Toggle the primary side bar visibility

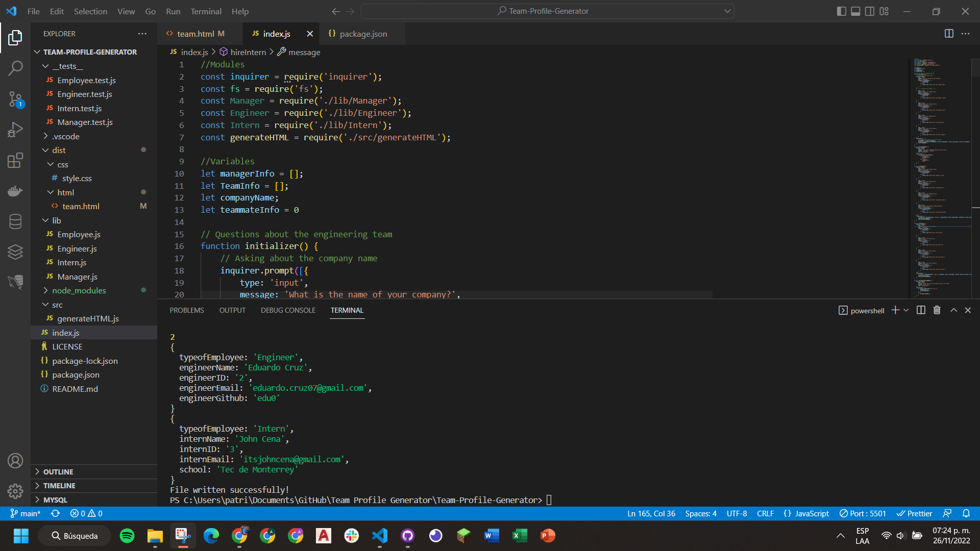tap(841, 11)
